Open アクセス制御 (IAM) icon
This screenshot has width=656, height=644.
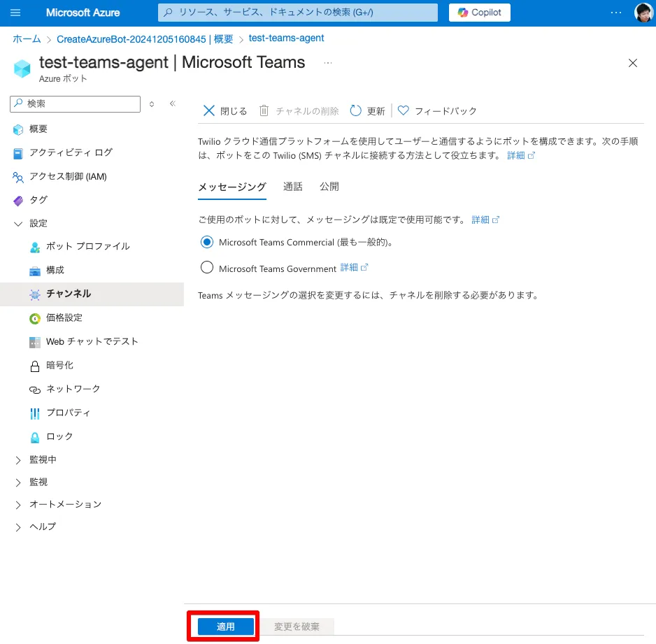(18, 178)
